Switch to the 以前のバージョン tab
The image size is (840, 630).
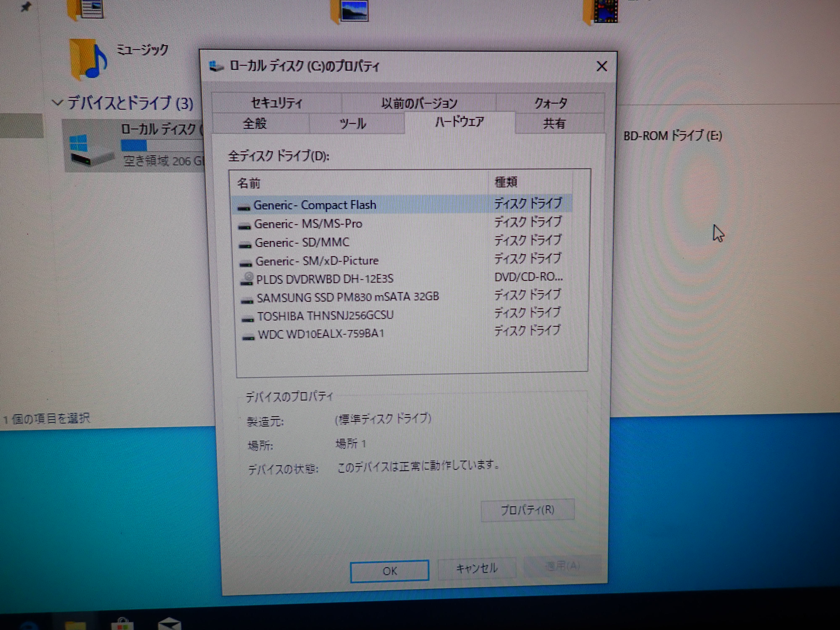click(419, 103)
